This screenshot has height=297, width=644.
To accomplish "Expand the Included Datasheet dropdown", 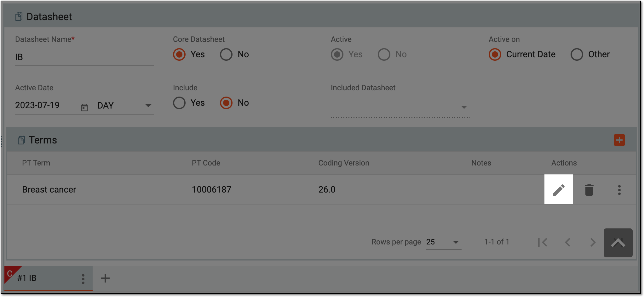I will [x=400, y=107].
